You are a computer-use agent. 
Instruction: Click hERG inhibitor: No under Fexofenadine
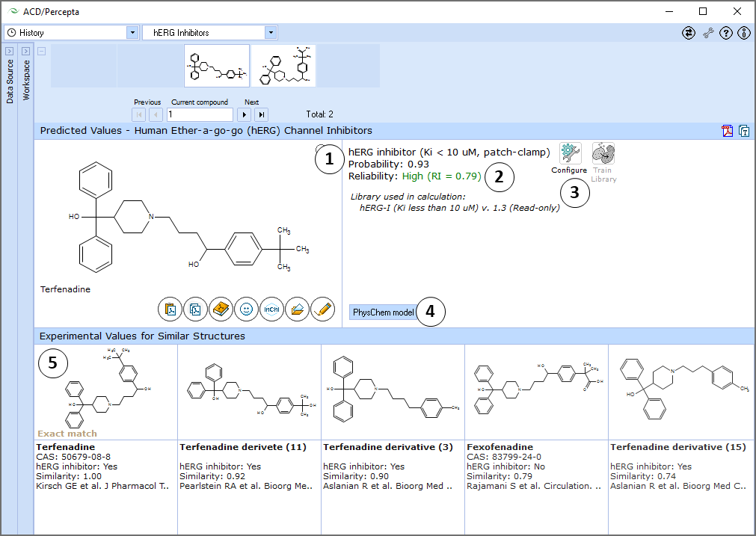coord(505,466)
